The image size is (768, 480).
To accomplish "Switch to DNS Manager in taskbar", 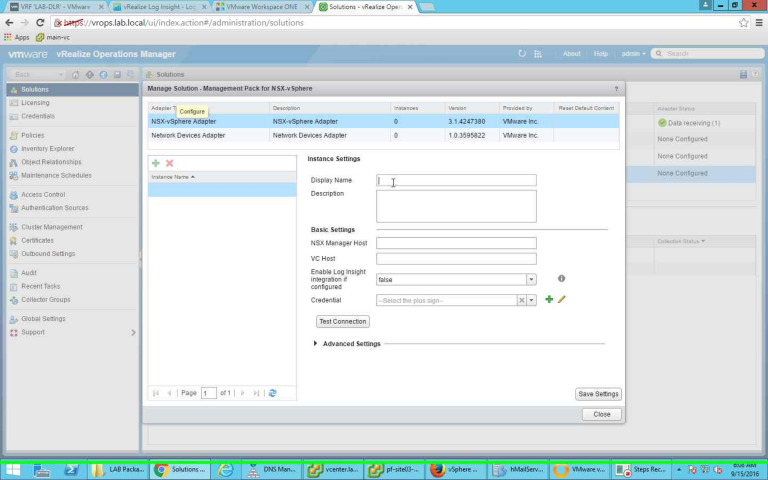I will (271, 470).
